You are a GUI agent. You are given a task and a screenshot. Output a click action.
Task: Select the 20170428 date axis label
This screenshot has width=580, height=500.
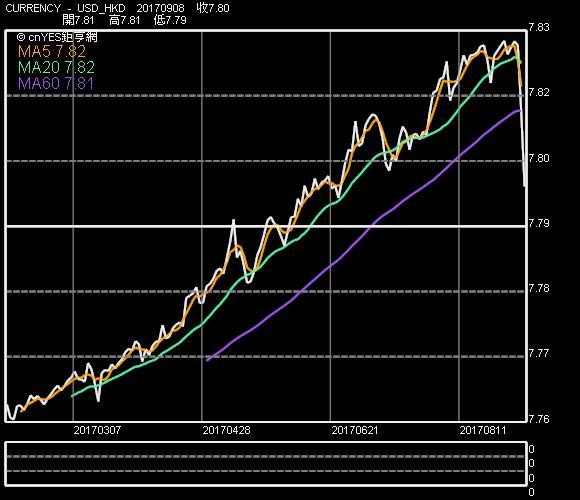pyautogui.click(x=226, y=430)
